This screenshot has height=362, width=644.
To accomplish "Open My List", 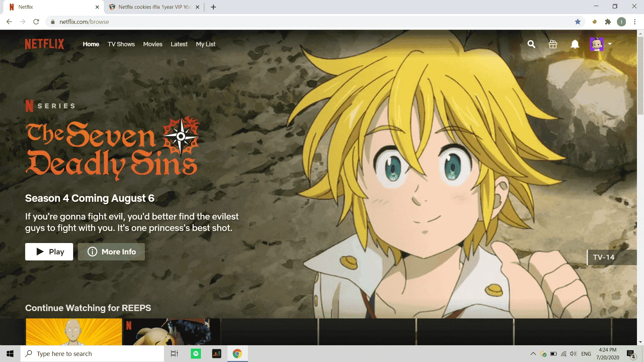I will [206, 44].
